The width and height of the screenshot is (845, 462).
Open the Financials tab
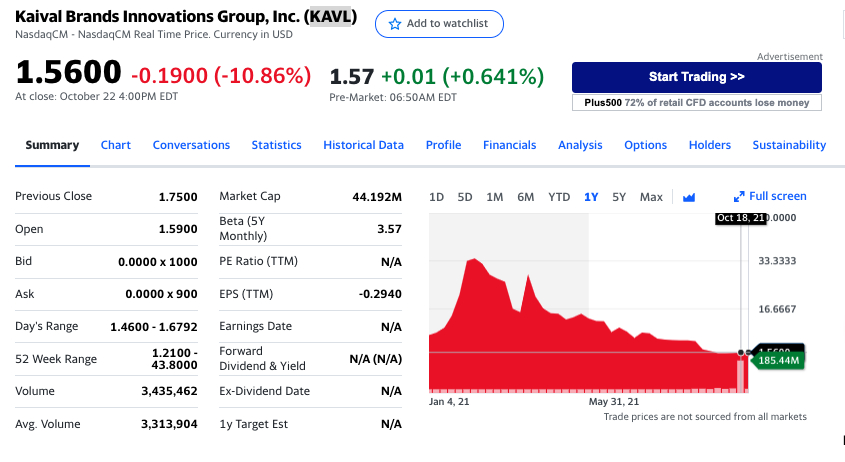pyautogui.click(x=509, y=145)
